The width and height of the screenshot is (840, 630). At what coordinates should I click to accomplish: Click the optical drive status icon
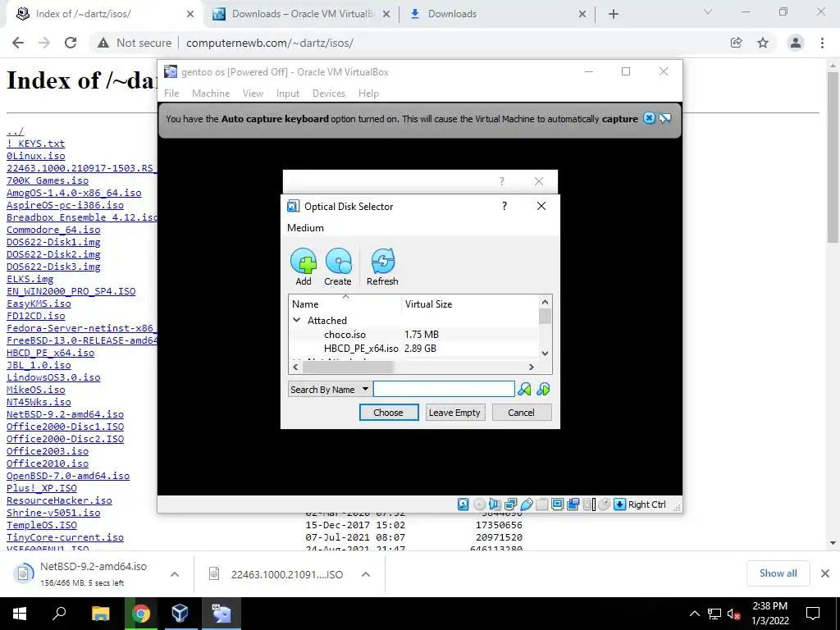coord(479,504)
